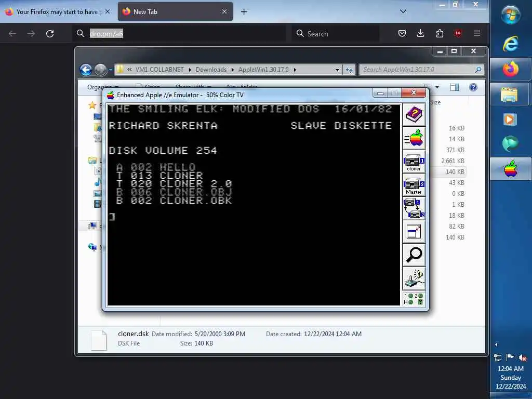
Task: Show hidden tray icons arrow
Action: click(496, 344)
